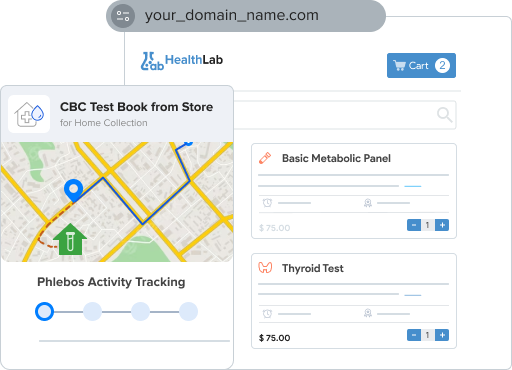512x370 pixels.
Task: Open the Cart button
Action: pyautogui.click(x=421, y=65)
